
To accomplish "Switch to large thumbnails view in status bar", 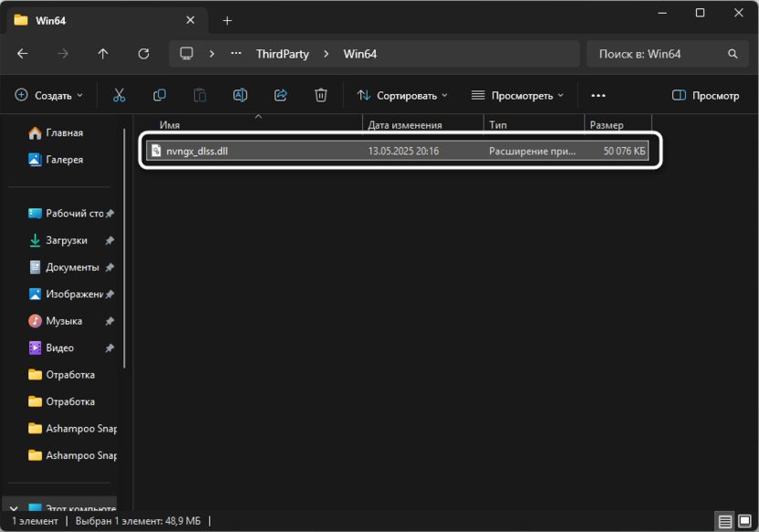I will click(x=743, y=522).
